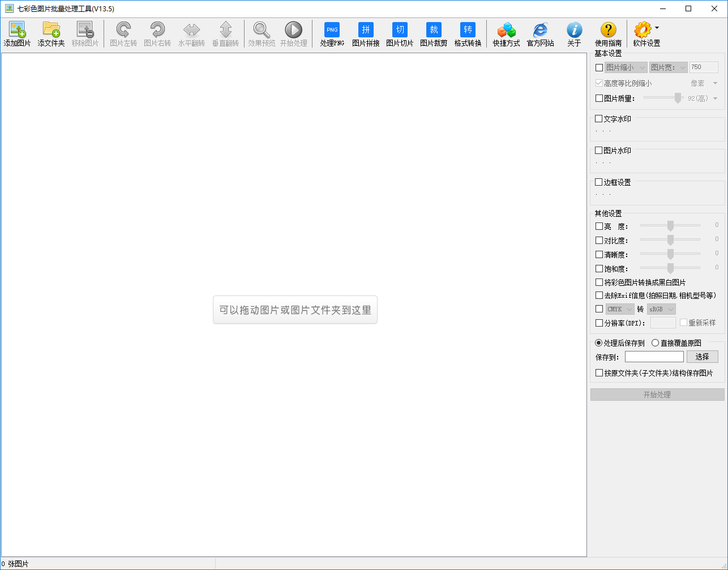Expand the CMYK color mode dropdown
Image resolution: width=728 pixels, height=570 pixels.
[x=620, y=309]
